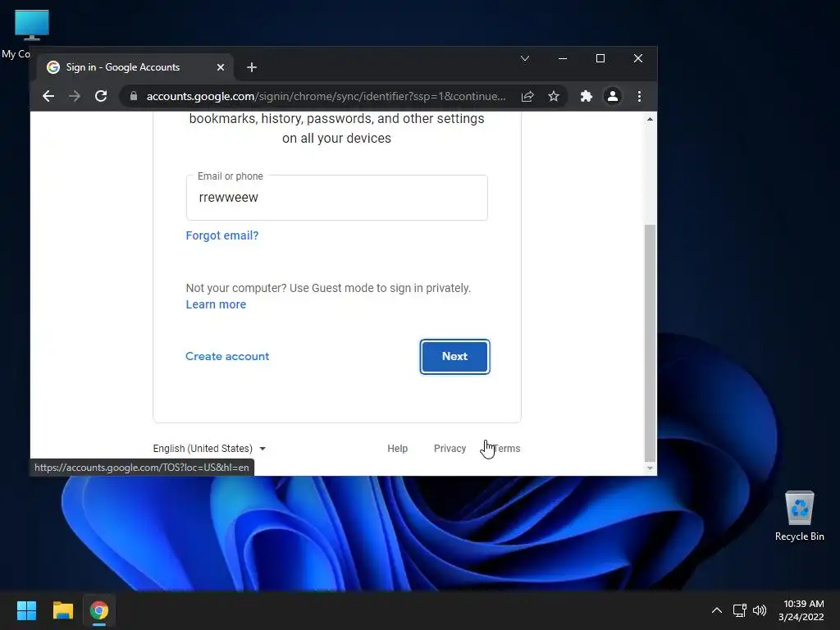This screenshot has height=630, width=840.
Task: Open the Chrome profile avatar
Action: click(613, 97)
